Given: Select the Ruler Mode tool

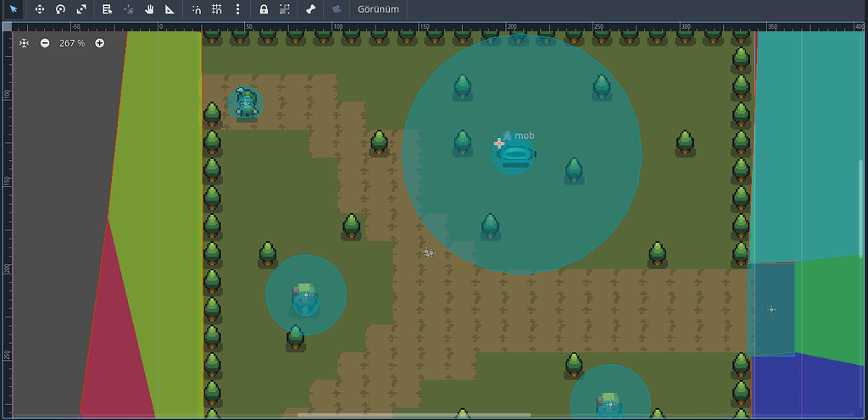Looking at the screenshot, I should pyautogui.click(x=170, y=9).
